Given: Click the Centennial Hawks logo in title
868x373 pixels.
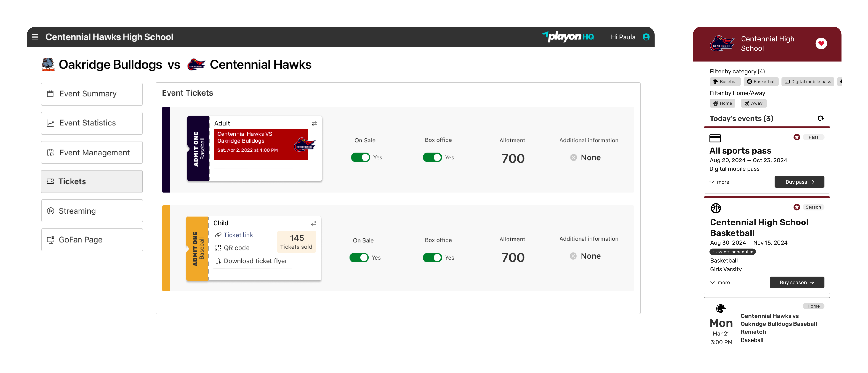Looking at the screenshot, I should pos(196,64).
